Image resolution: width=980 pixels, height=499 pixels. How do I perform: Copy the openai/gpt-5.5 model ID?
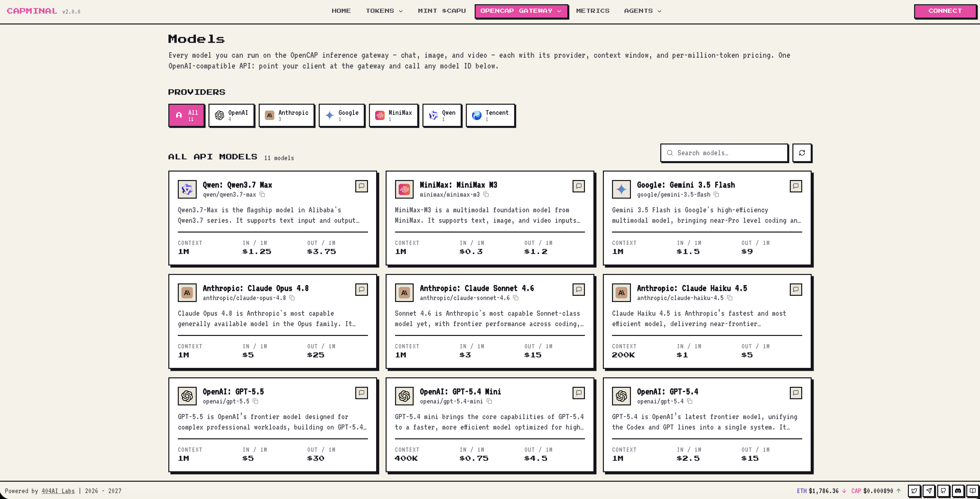pos(256,401)
